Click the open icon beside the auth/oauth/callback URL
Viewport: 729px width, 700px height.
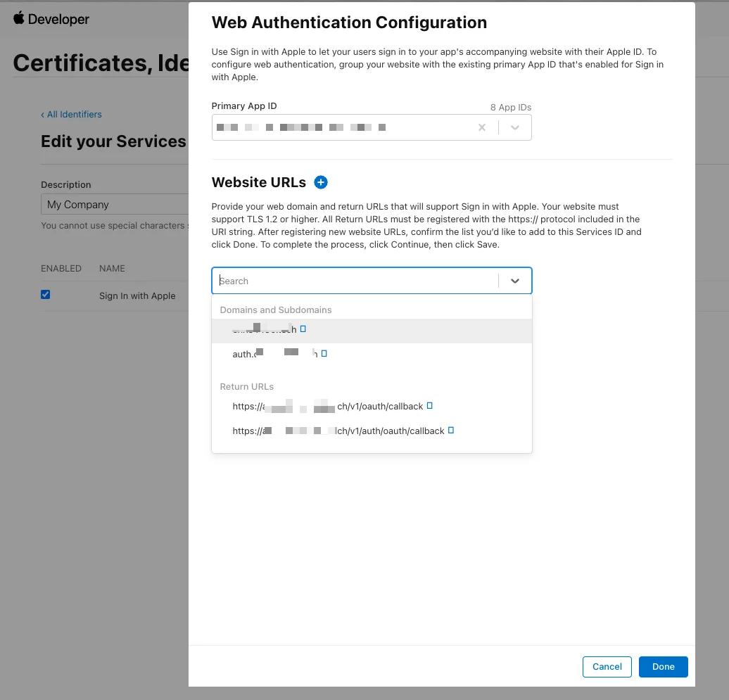[x=450, y=431]
